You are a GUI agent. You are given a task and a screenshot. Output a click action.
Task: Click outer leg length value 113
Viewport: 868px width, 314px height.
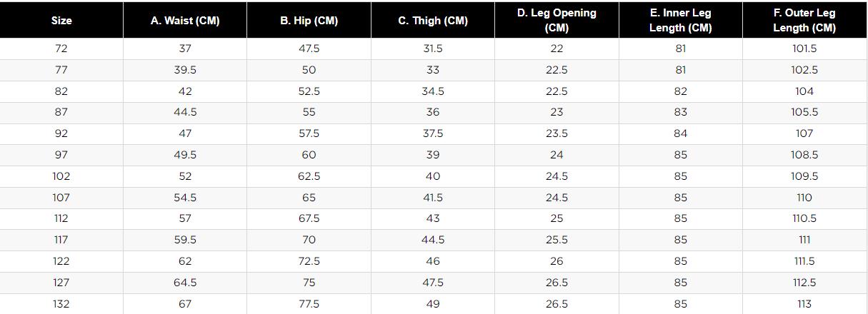(x=804, y=304)
